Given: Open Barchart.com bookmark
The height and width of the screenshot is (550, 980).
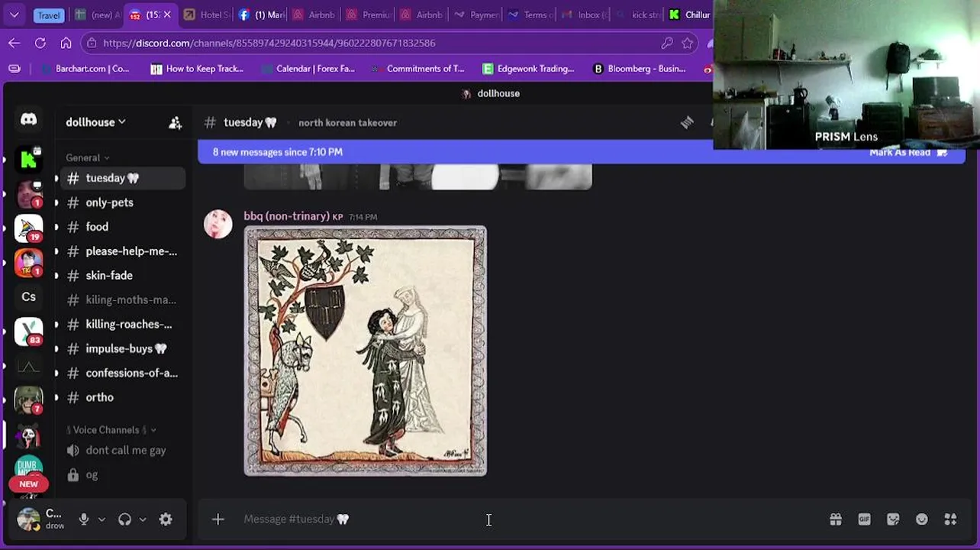Looking at the screenshot, I should (x=84, y=69).
